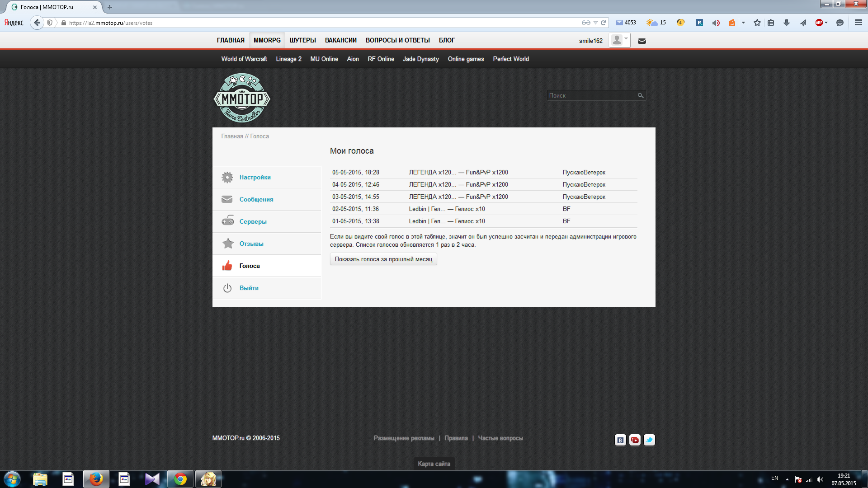The width and height of the screenshot is (868, 488).
Task: Expand the address bar history dropdown arrow
Action: point(595,23)
